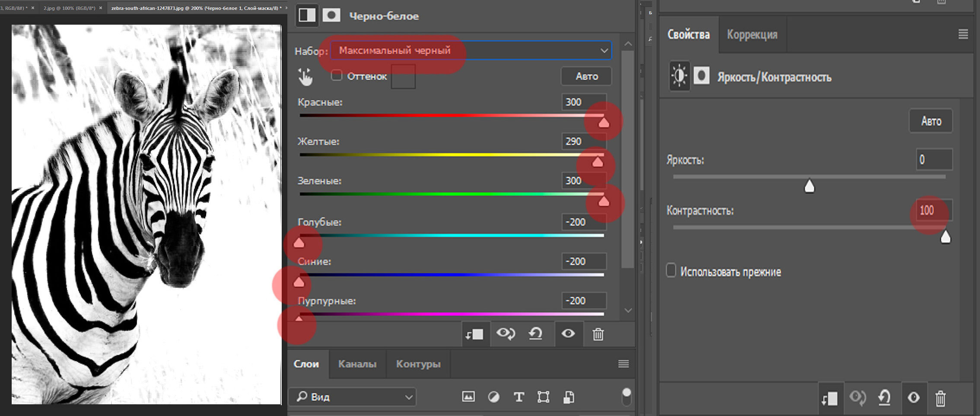Click the Черно-белое panel scroll up arrow
Screen dimensions: 980x416
(628, 44)
